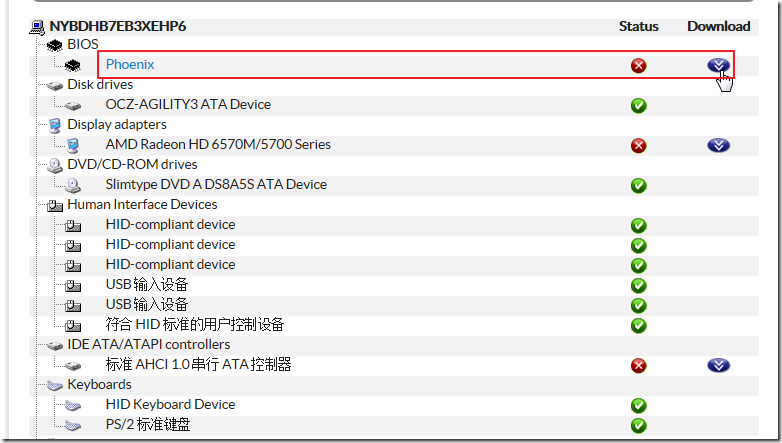This screenshot has height=443, width=782.
Task: Select the DVD/CD-ROM drives category
Action: [132, 165]
